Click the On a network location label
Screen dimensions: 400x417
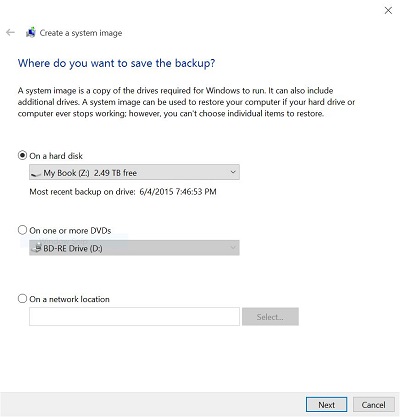[x=69, y=299]
